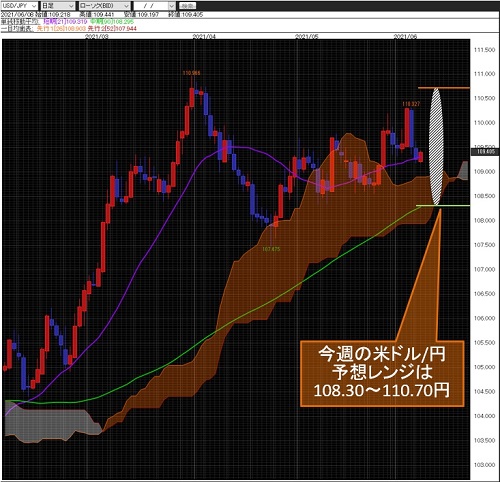Click the 110.327 high label near June
Viewport: 500px width, 482px height.
tap(411, 104)
